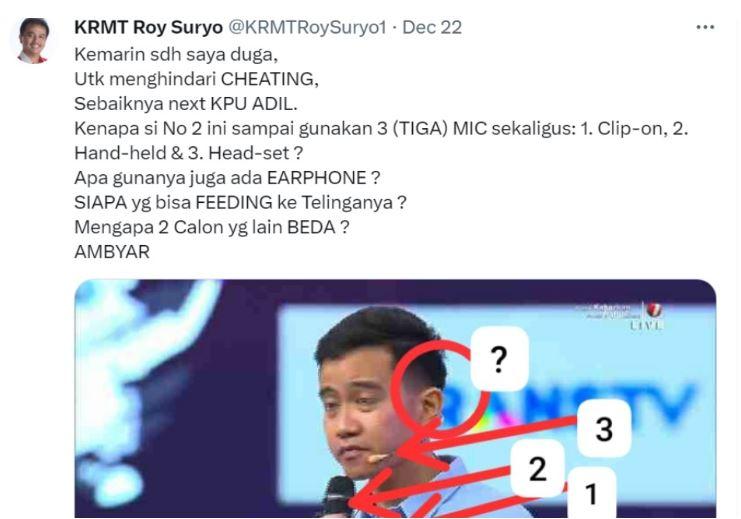Open the Dec 22 tweet timestamp

(x=432, y=27)
